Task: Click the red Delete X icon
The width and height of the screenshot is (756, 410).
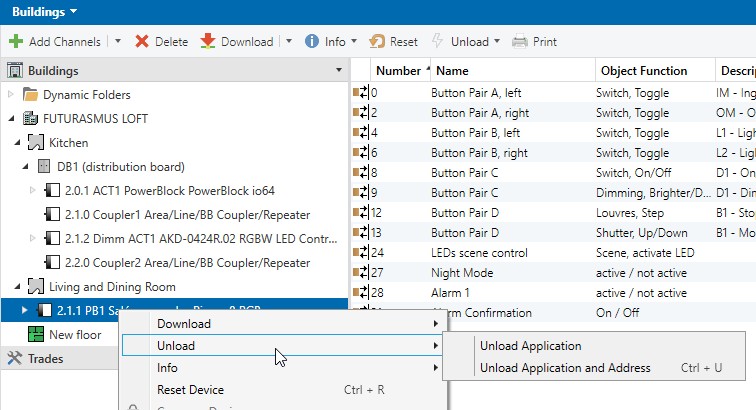Action: coord(142,42)
